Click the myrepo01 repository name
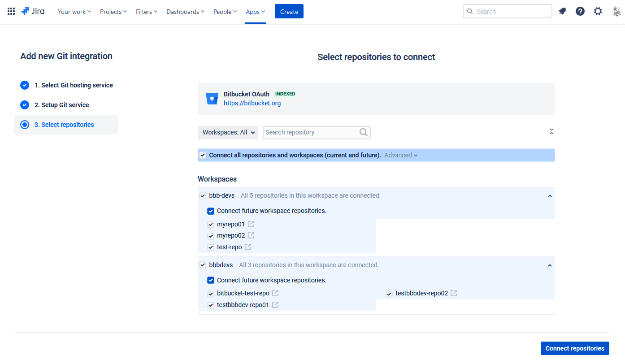The image size is (625, 364). 231,224
